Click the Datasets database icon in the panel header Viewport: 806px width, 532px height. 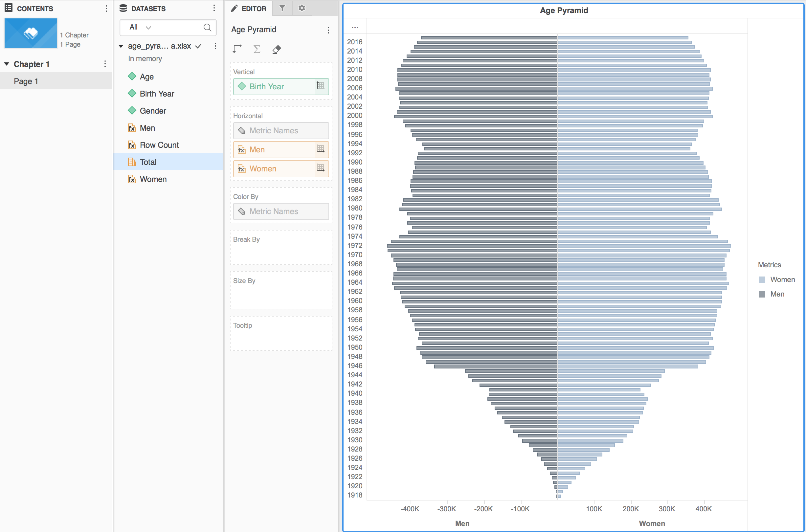(123, 8)
